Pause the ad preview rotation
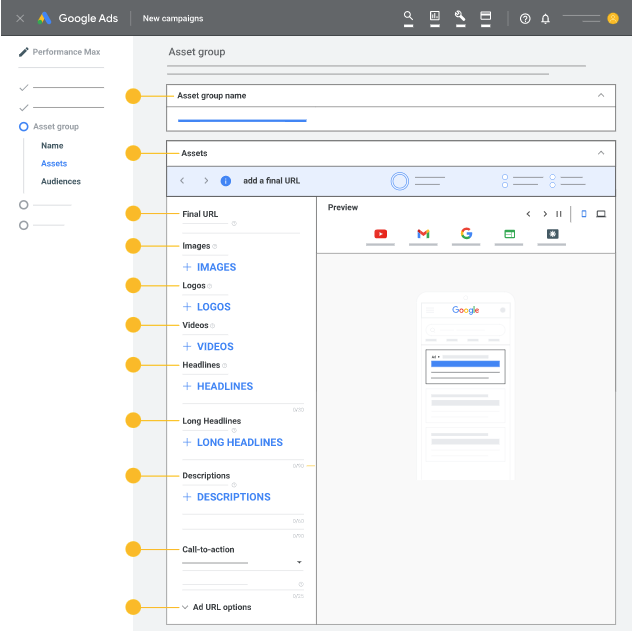 559,214
